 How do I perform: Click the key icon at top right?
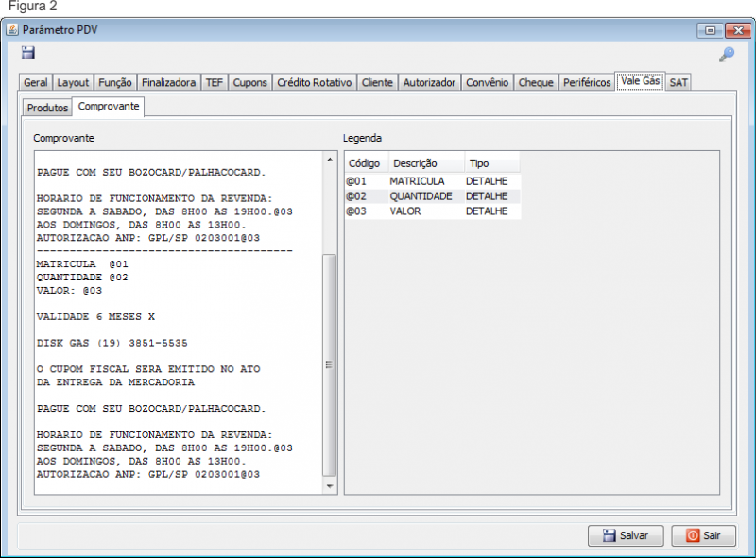click(x=727, y=55)
